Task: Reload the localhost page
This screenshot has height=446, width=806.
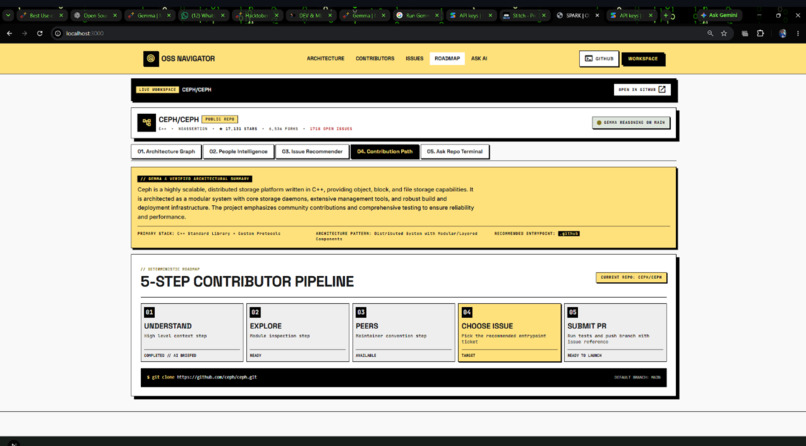Action: (40, 33)
